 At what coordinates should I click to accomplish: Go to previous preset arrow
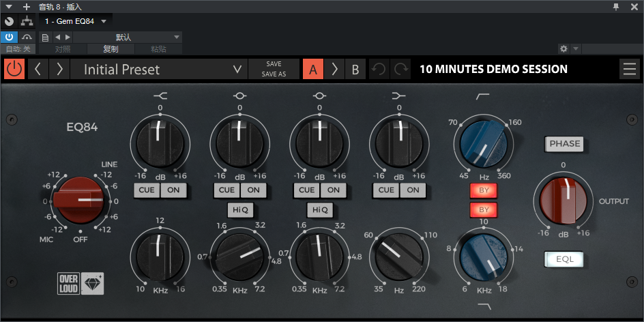38,69
